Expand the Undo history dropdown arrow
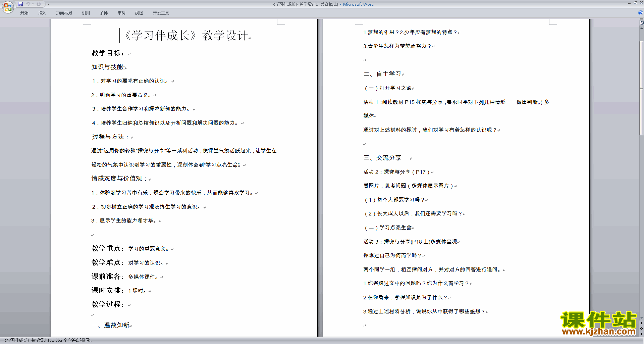 [33, 4]
